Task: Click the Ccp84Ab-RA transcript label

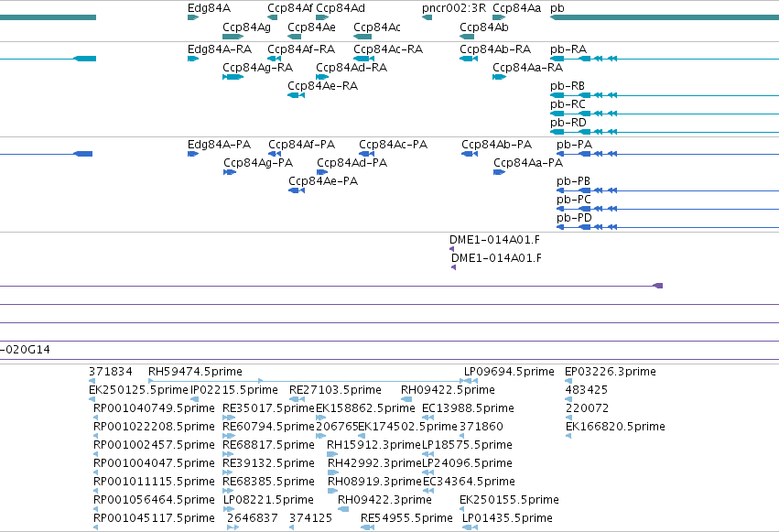Action: (x=495, y=49)
